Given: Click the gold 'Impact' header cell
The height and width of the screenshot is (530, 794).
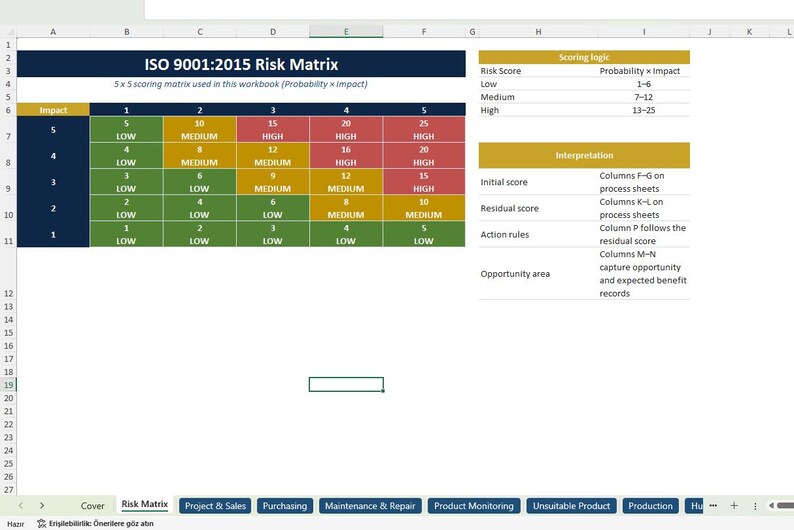Looking at the screenshot, I should click(53, 110).
